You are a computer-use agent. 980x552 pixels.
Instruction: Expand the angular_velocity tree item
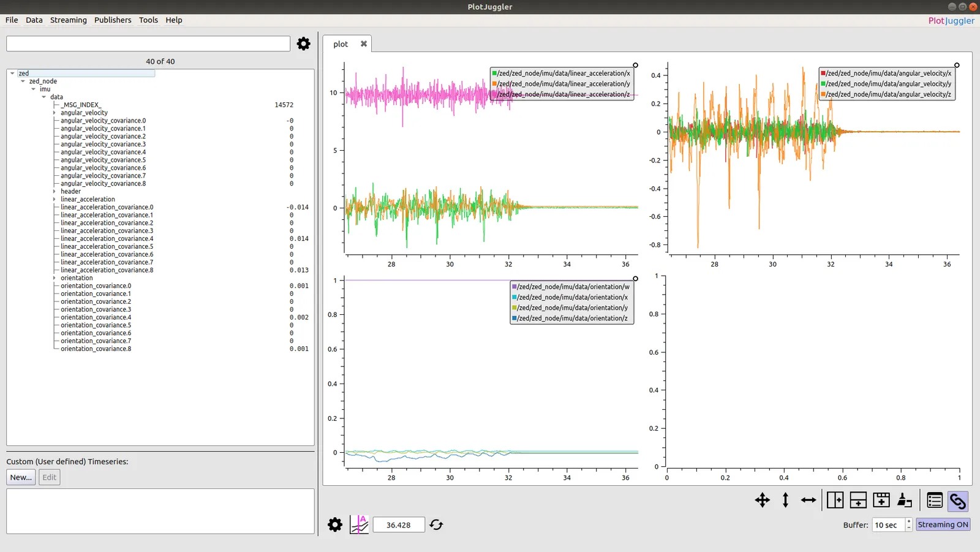coord(55,113)
